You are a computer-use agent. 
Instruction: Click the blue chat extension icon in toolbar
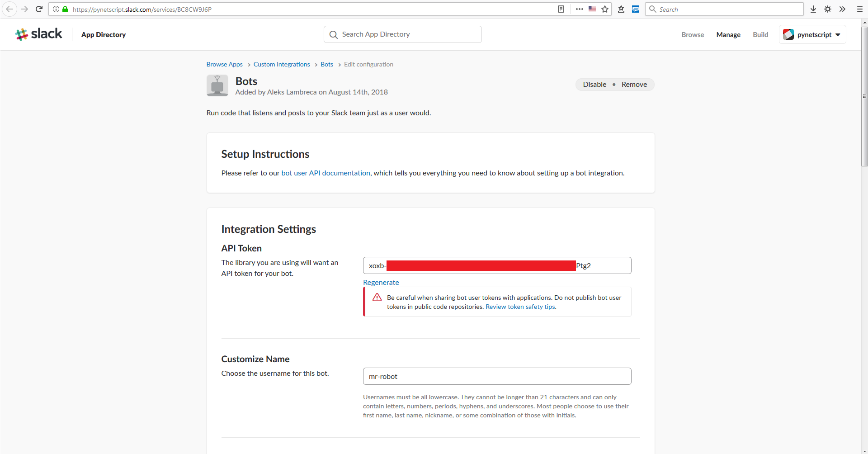coord(636,9)
